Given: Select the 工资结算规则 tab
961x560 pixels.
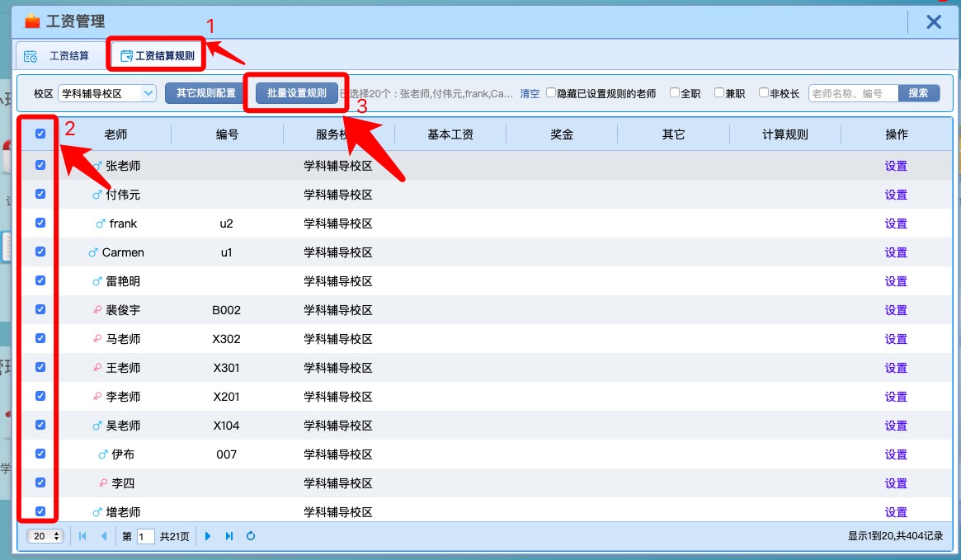Looking at the screenshot, I should (x=158, y=56).
